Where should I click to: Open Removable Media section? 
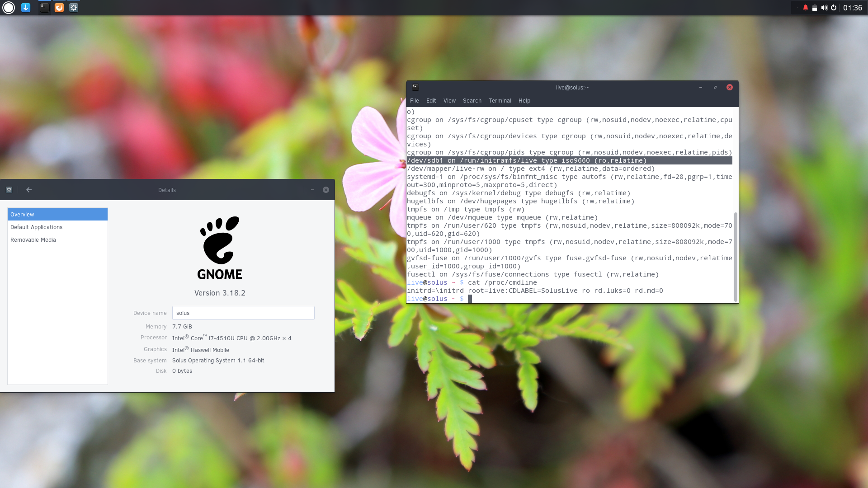33,239
